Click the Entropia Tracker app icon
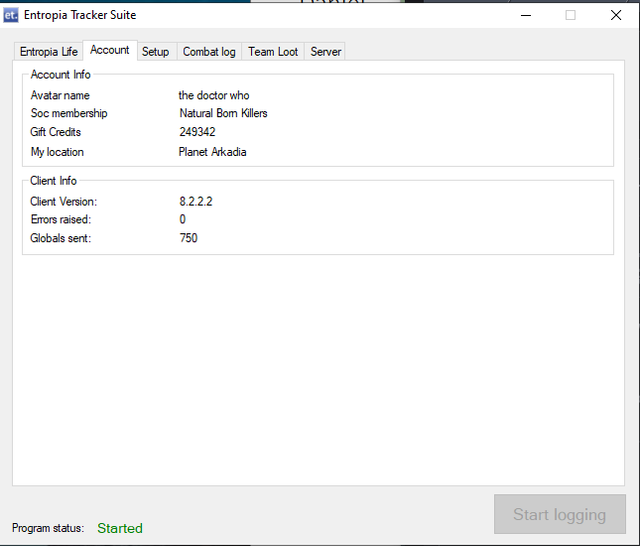Screen dimensions: 640x546 pos(11,16)
